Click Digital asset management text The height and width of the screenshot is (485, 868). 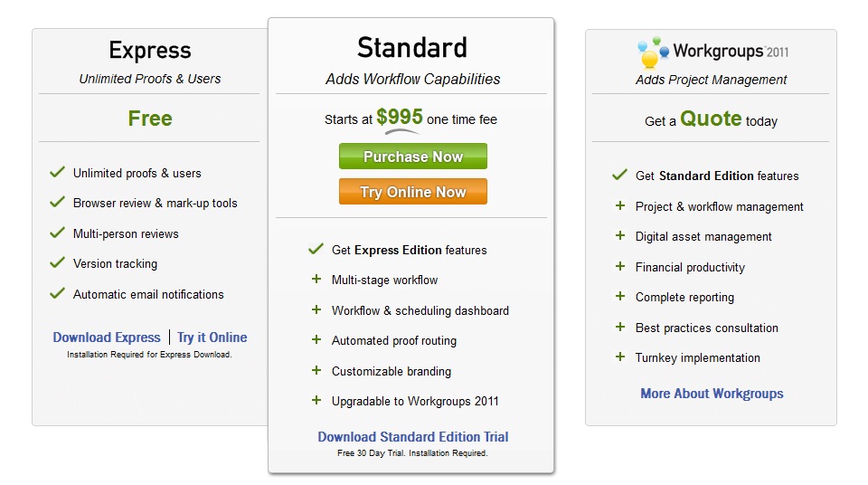(x=703, y=237)
